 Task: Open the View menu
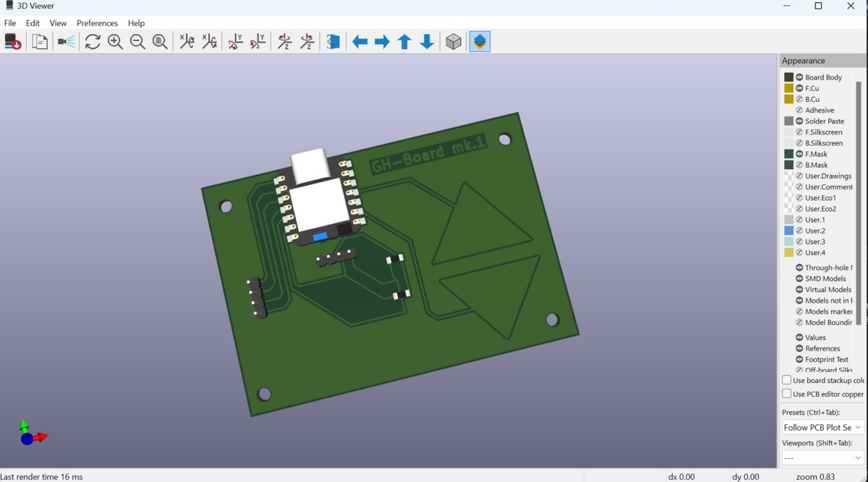(x=57, y=22)
